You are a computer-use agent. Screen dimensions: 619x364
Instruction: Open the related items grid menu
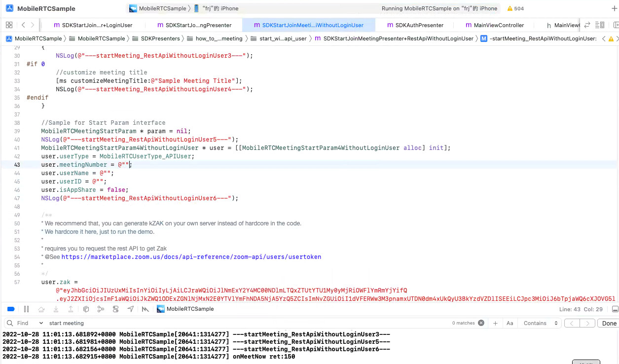[9, 25]
